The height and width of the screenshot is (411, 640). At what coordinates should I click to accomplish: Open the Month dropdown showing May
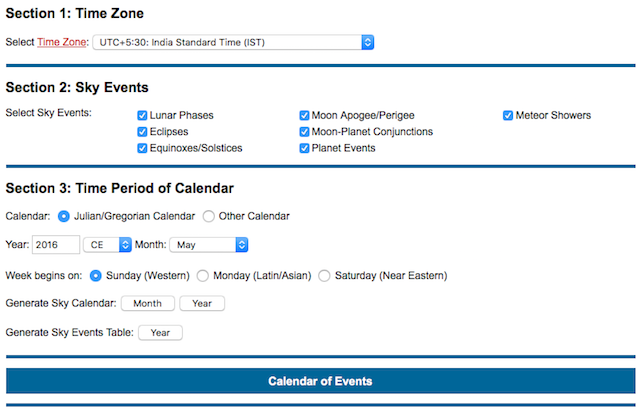coord(209,245)
